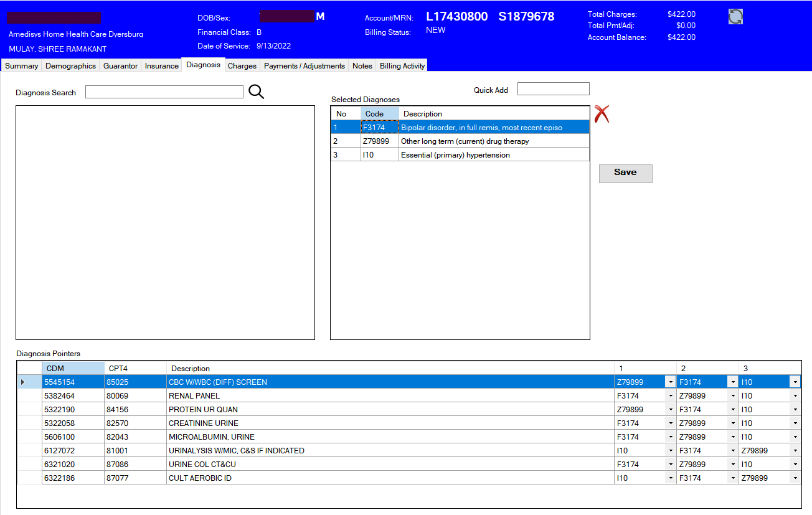This screenshot has width=812, height=515.
Task: Open the Payments / Adjustments tab
Action: tap(304, 65)
